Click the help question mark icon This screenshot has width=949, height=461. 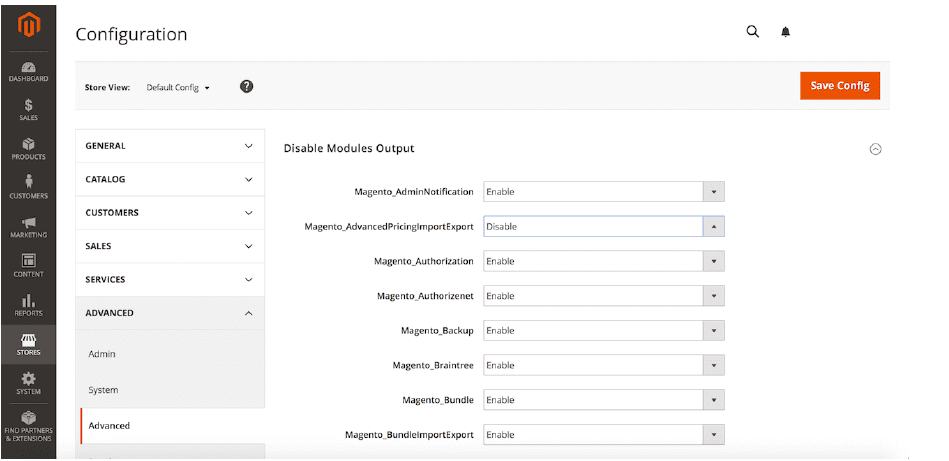tap(246, 87)
